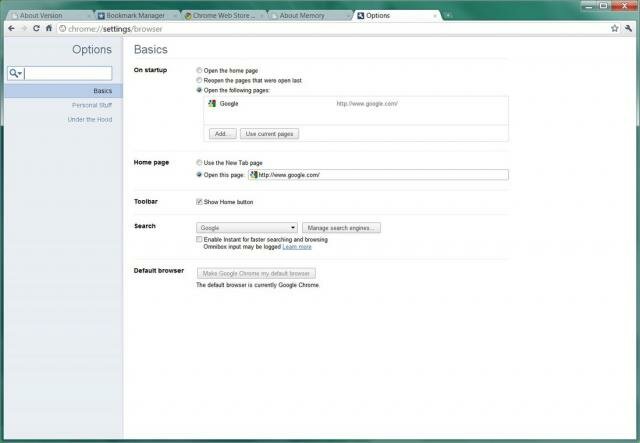Open Basics section in sidebar

[64, 91]
